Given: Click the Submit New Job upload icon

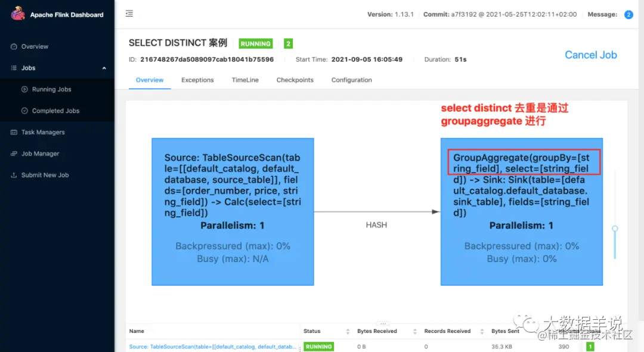Looking at the screenshot, I should point(14,175).
